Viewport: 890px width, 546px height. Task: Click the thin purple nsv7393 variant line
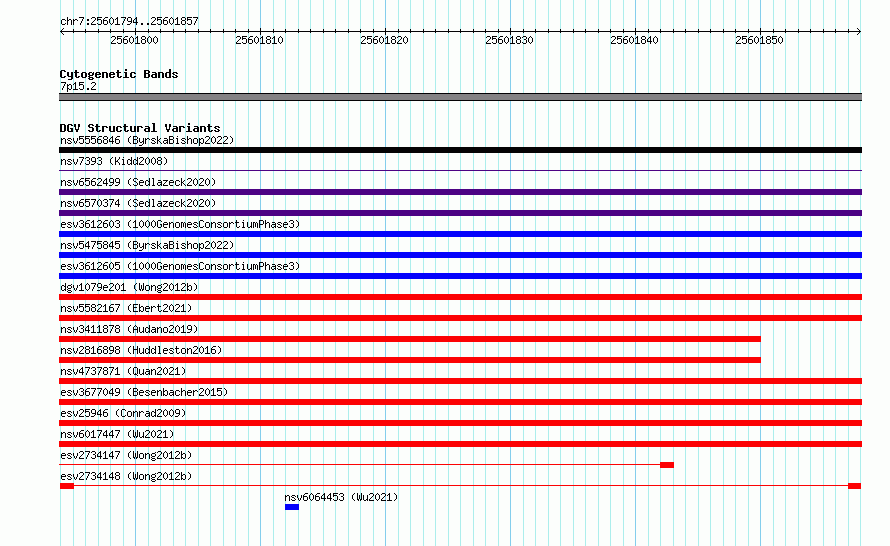point(460,170)
